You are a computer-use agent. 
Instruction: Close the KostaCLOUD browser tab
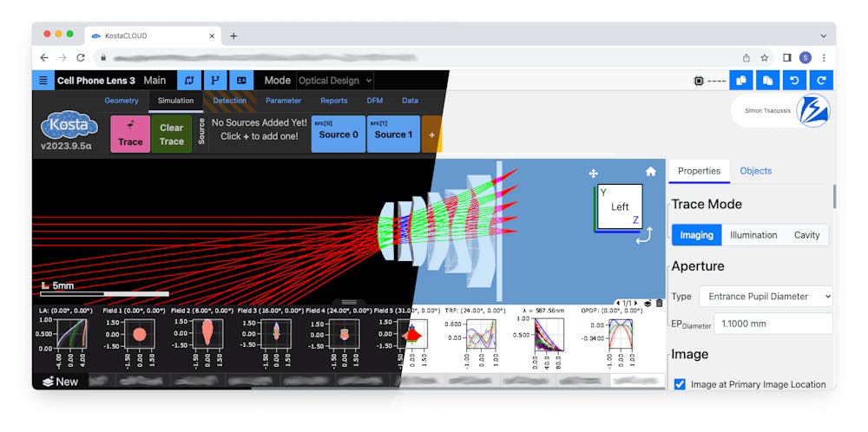(212, 36)
